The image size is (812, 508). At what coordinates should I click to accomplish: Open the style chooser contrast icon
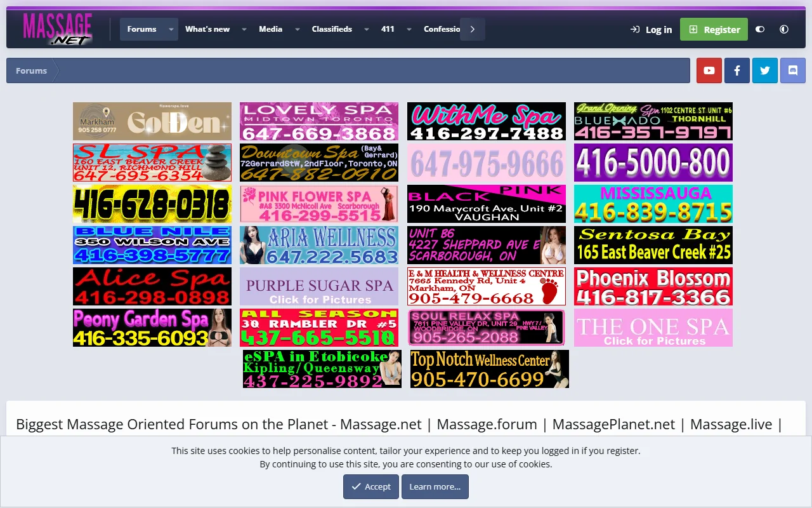pyautogui.click(x=784, y=29)
